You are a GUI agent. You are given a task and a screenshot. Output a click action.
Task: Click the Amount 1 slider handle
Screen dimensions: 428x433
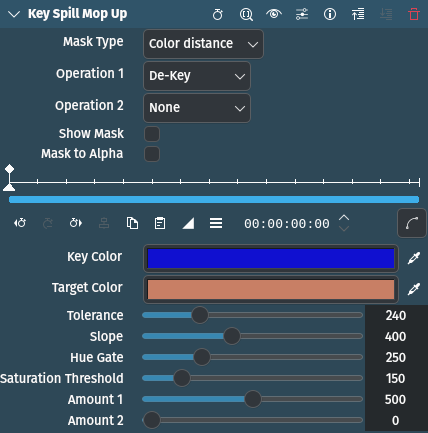pos(253,399)
